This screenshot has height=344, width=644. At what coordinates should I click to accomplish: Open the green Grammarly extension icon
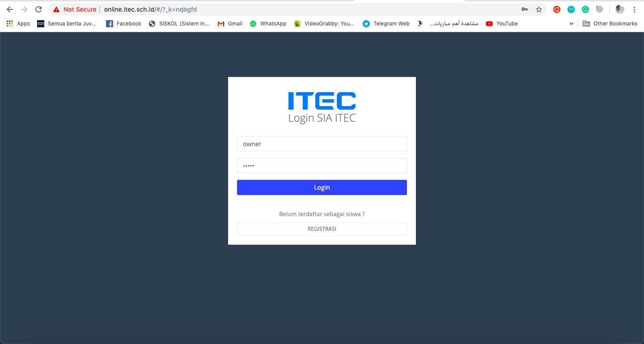coord(585,9)
